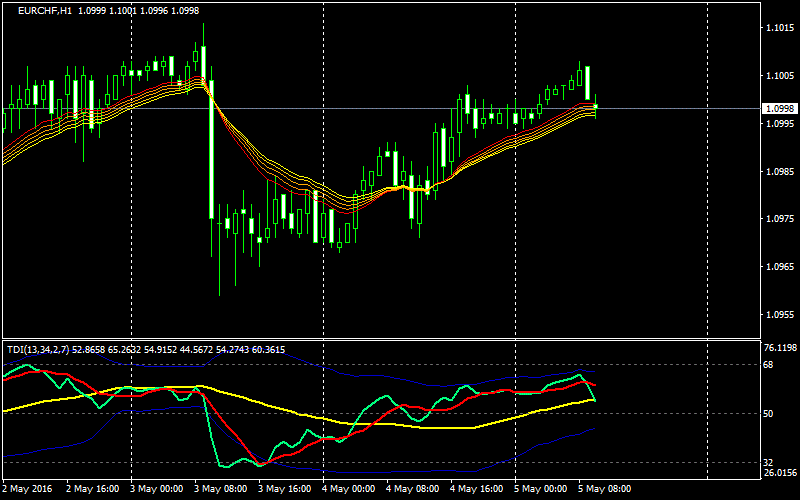Screen dimensions: 800x500
Task: Click the 2 May 16:00 time label
Action: [x=93, y=489]
